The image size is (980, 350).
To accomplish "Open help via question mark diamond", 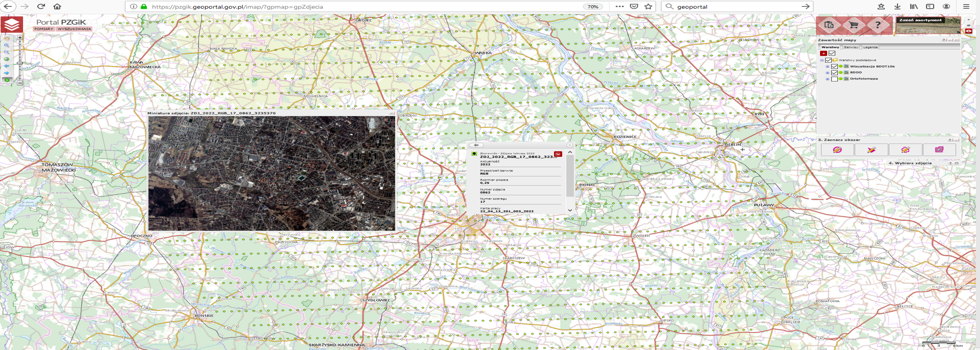I will [877, 25].
